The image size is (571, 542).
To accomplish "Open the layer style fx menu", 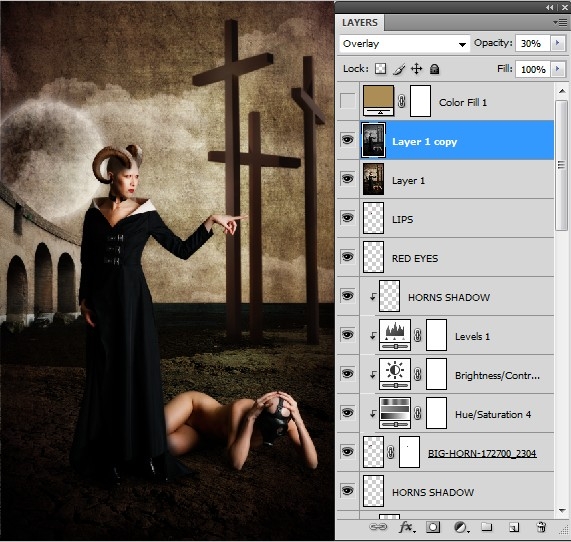I will point(407,527).
